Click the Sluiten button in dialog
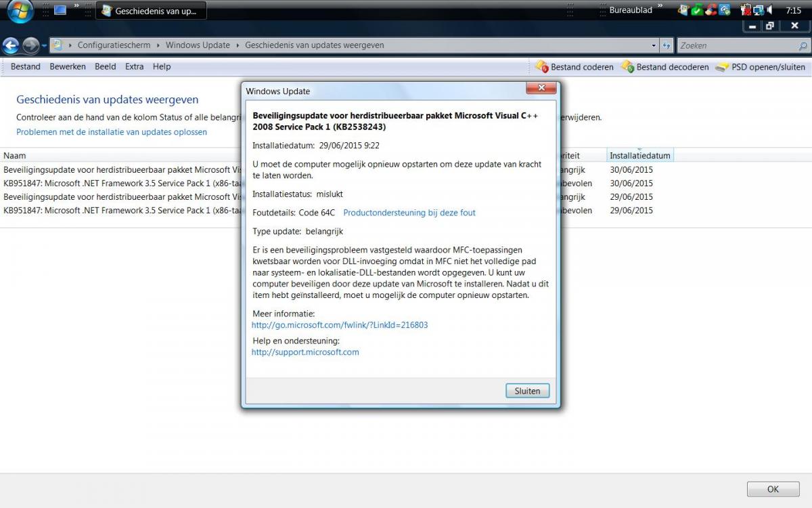The height and width of the screenshot is (508, 812). [527, 391]
